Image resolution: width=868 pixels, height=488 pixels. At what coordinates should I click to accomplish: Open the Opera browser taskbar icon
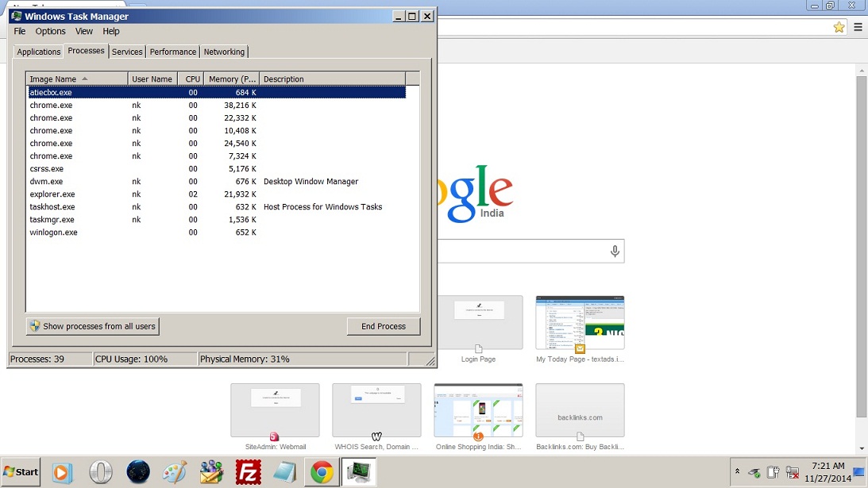coord(100,472)
